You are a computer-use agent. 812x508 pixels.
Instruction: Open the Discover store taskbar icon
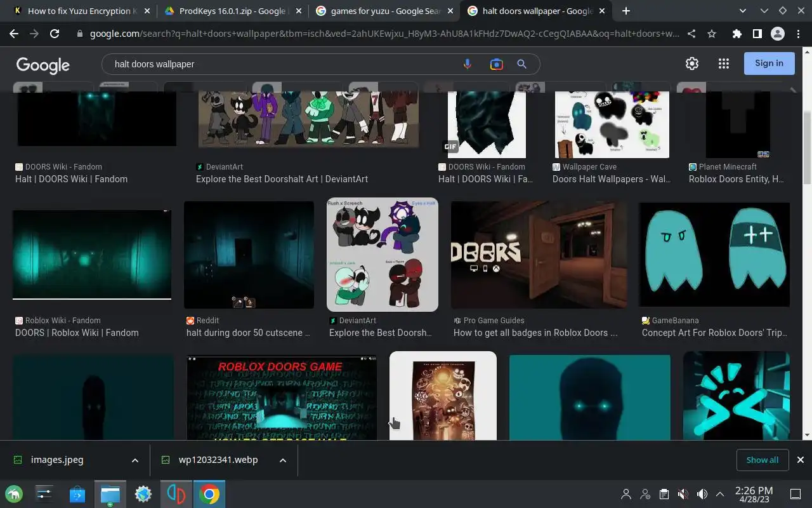click(77, 493)
